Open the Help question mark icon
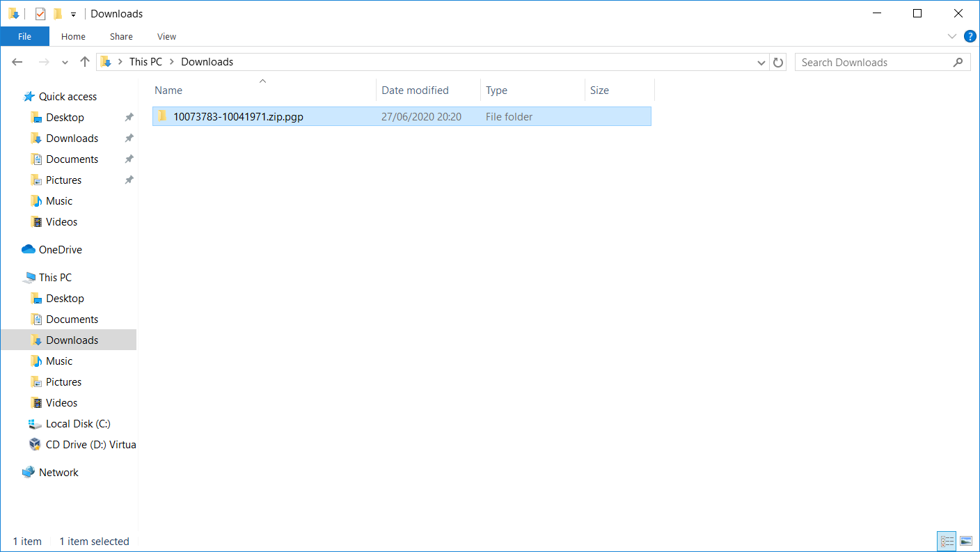Screen dimensions: 980x552 click(x=970, y=36)
